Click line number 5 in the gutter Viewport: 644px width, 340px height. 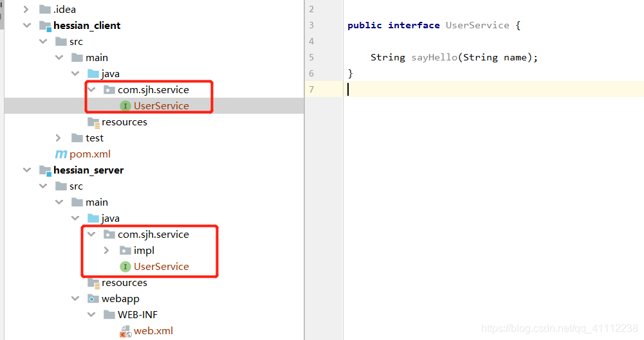coord(311,57)
